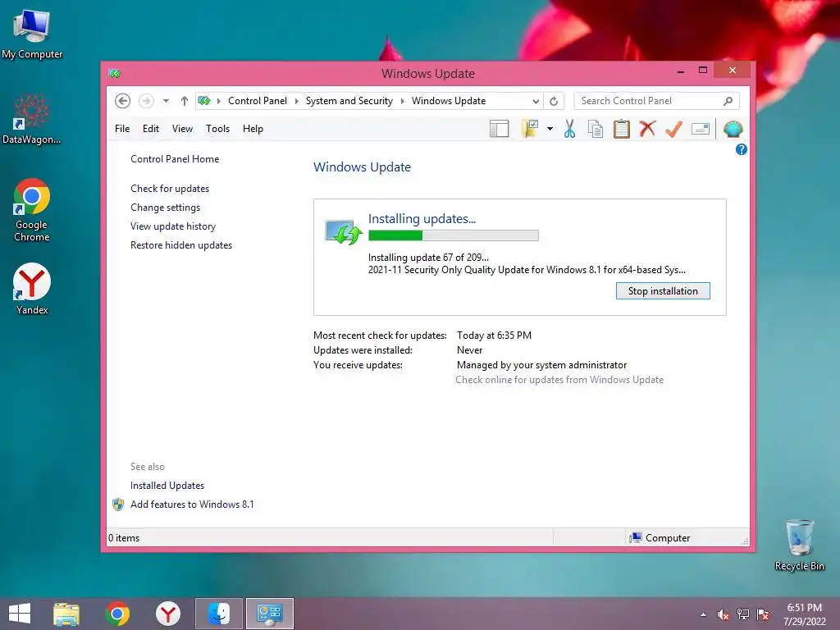Show hidden tray icons arrow
The width and height of the screenshot is (840, 630).
[x=703, y=614]
